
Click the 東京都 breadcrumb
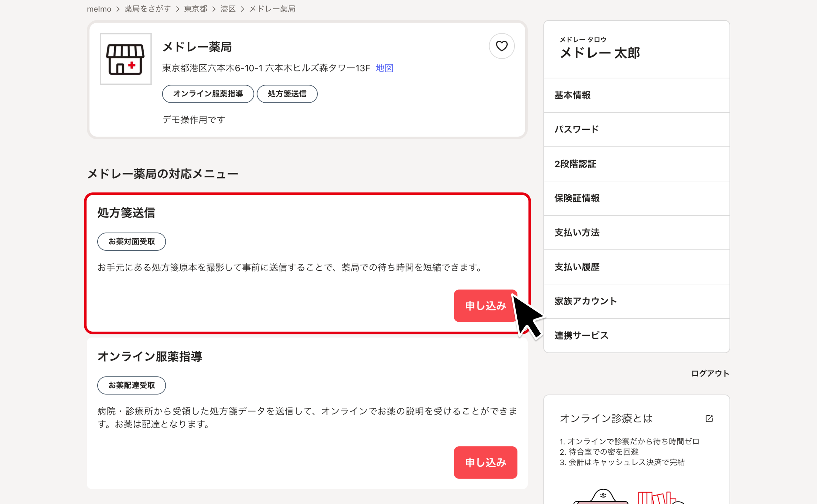pyautogui.click(x=196, y=9)
